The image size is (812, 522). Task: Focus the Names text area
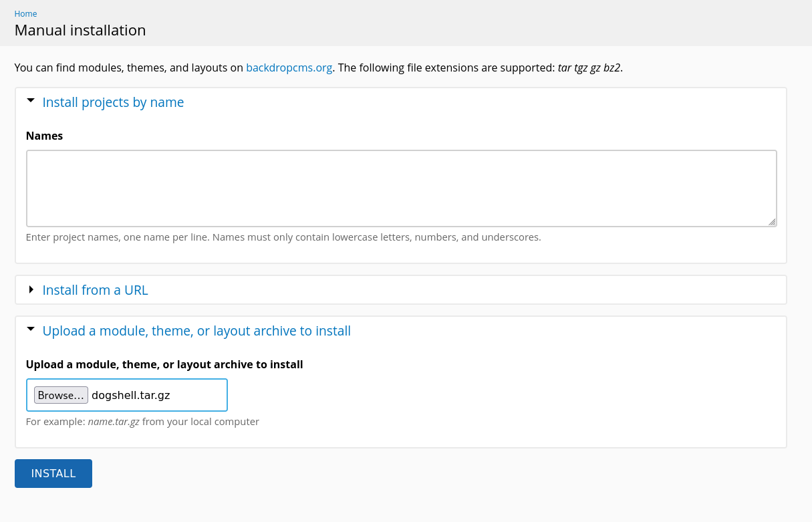[x=401, y=188]
